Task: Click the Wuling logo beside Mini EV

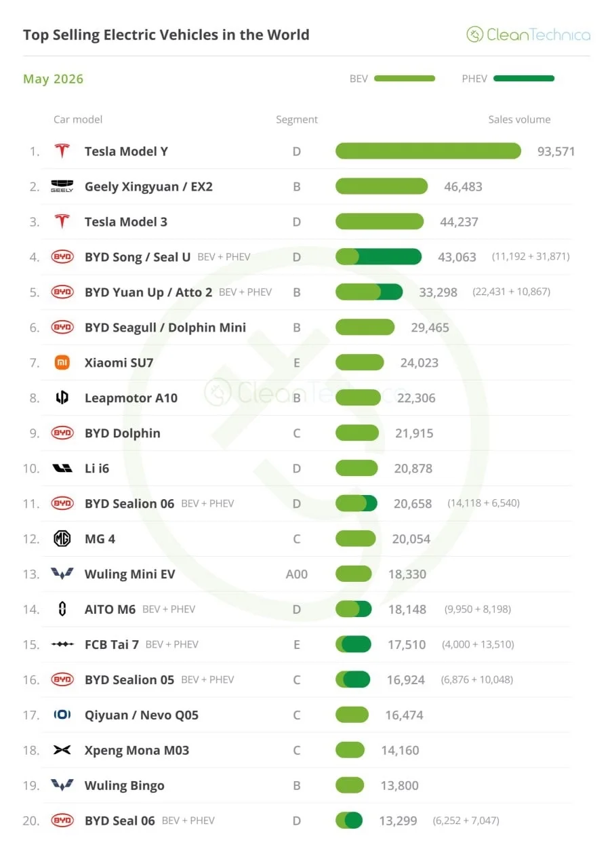Action: coord(62,574)
